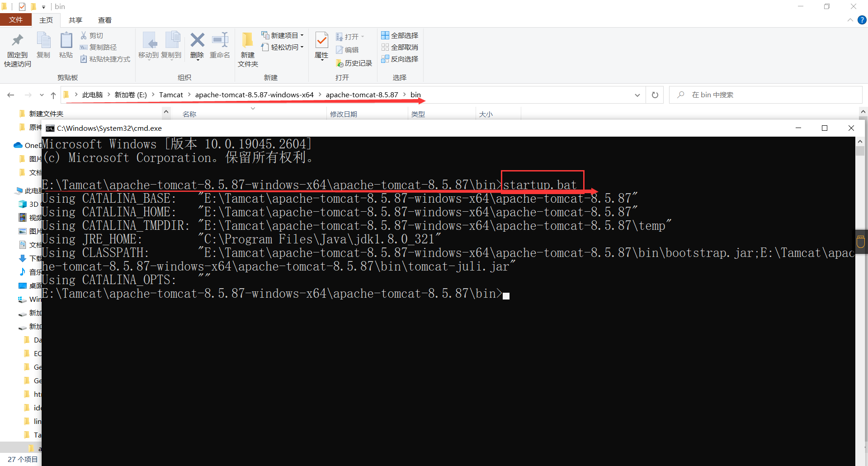
Task: Click Quick Access properties checkmark icon
Action: coord(22,7)
